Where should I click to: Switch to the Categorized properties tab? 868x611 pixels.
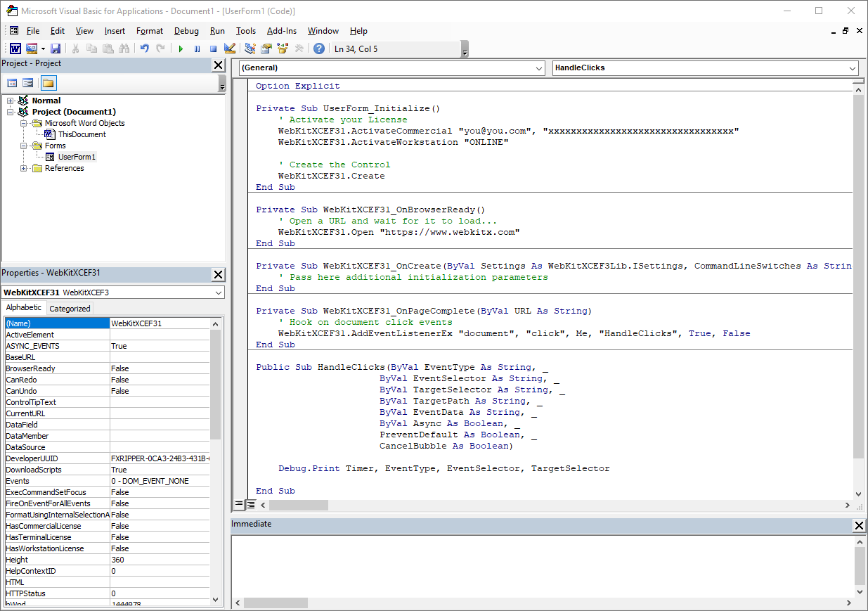[x=70, y=308]
